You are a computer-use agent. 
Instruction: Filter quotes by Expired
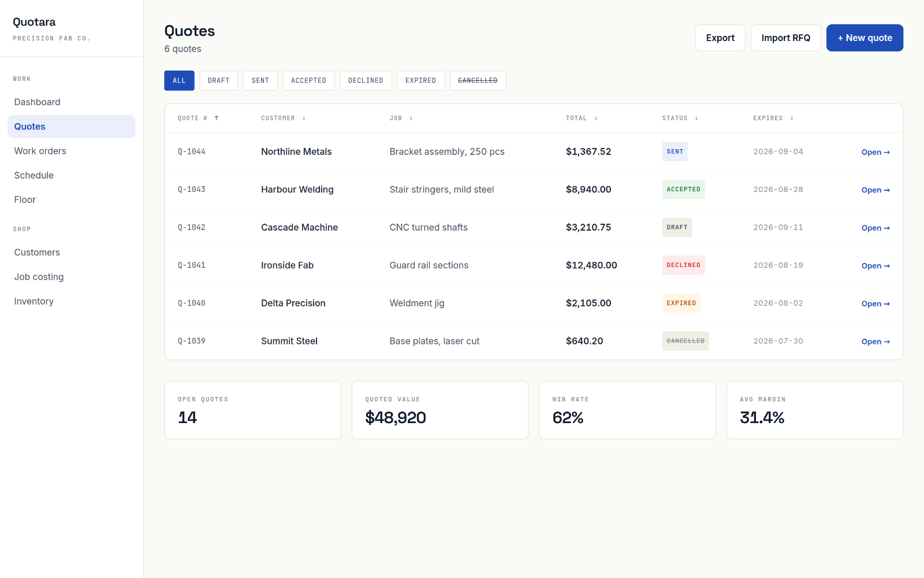[x=420, y=80]
